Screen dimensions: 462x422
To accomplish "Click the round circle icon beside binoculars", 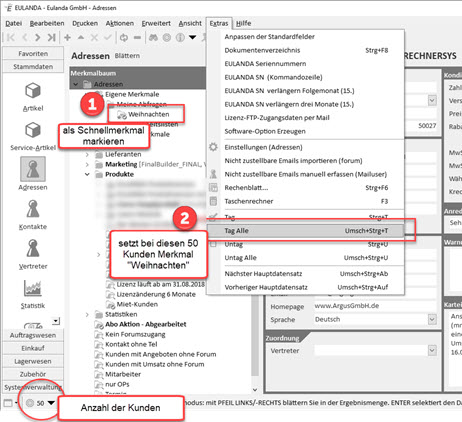I will click(x=167, y=37).
